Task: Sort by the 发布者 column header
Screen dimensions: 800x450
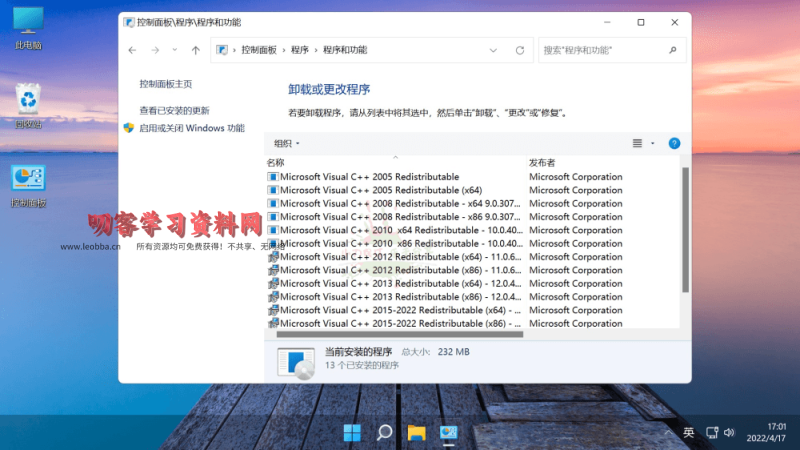Action: [603, 163]
